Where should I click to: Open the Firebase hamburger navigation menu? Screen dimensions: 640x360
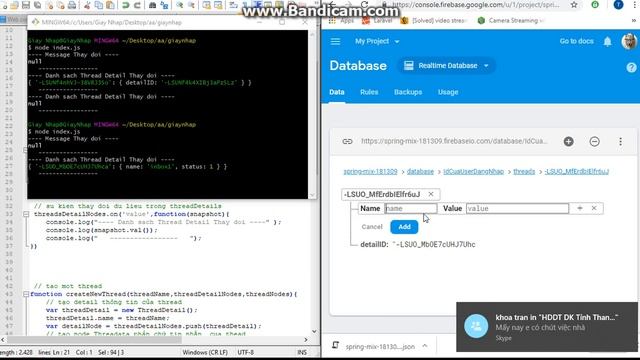click(335, 41)
